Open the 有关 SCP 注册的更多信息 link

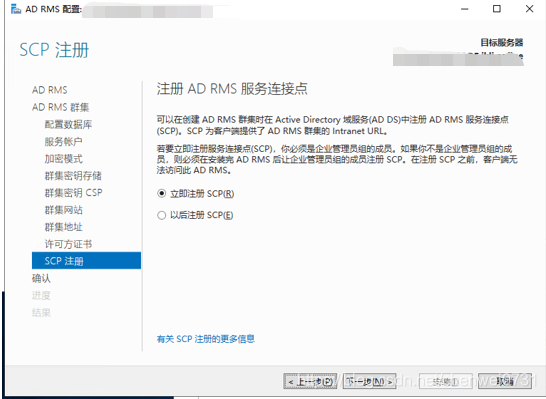[205, 339]
